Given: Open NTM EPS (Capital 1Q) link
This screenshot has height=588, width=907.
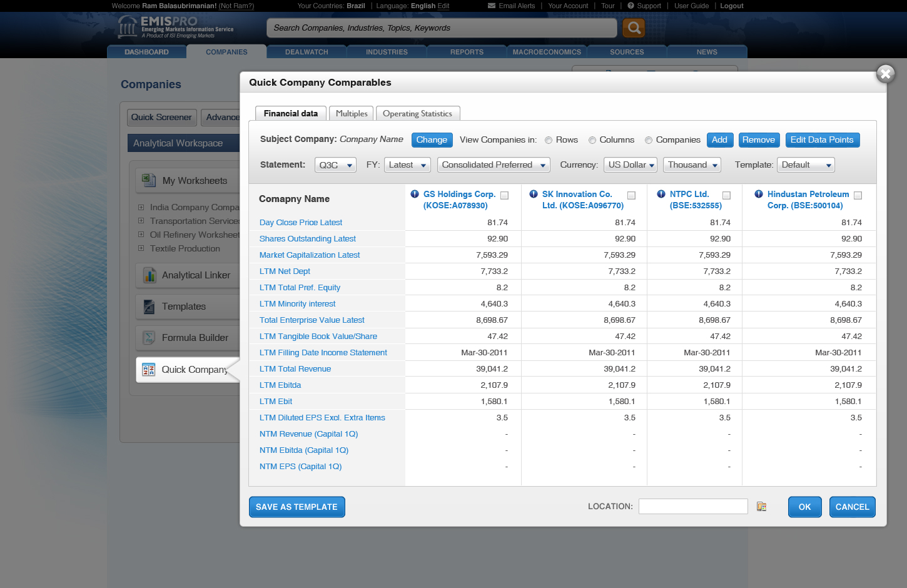Looking at the screenshot, I should 300,467.
